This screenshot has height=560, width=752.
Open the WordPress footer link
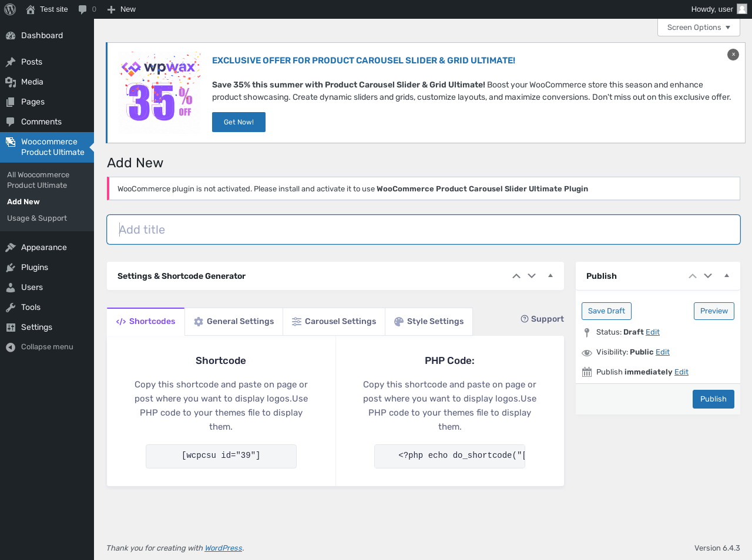[x=223, y=548]
